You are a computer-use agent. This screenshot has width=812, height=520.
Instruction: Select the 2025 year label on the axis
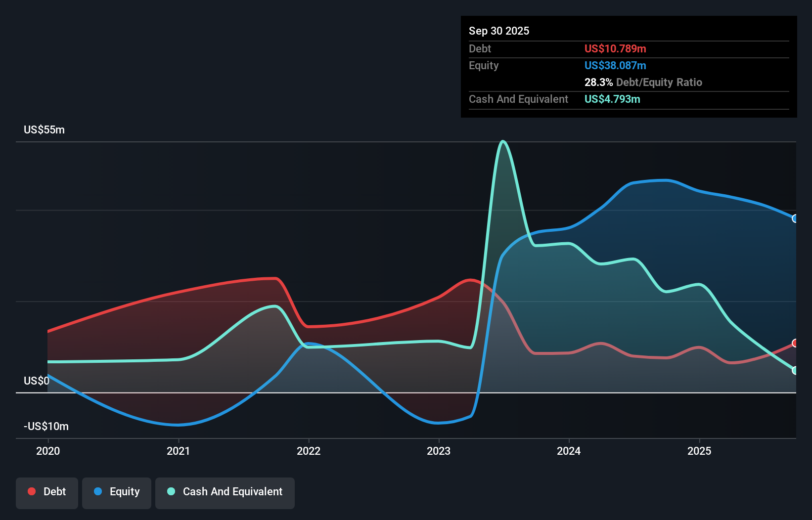click(700, 451)
